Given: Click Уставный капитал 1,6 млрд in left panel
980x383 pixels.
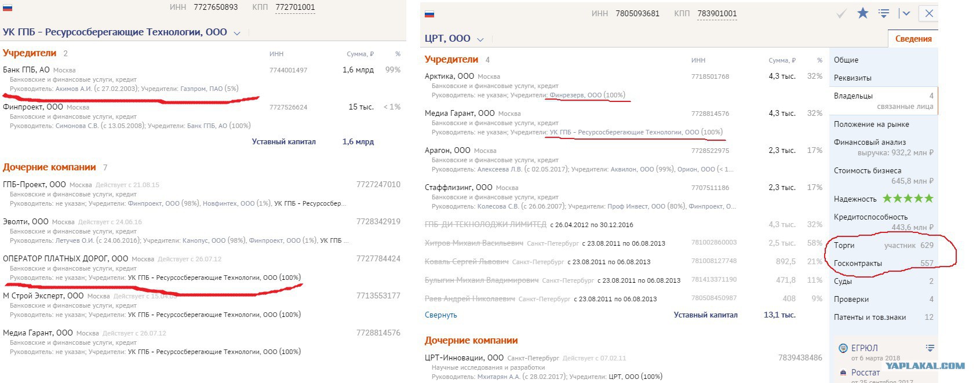Looking at the screenshot, I should (358, 142).
